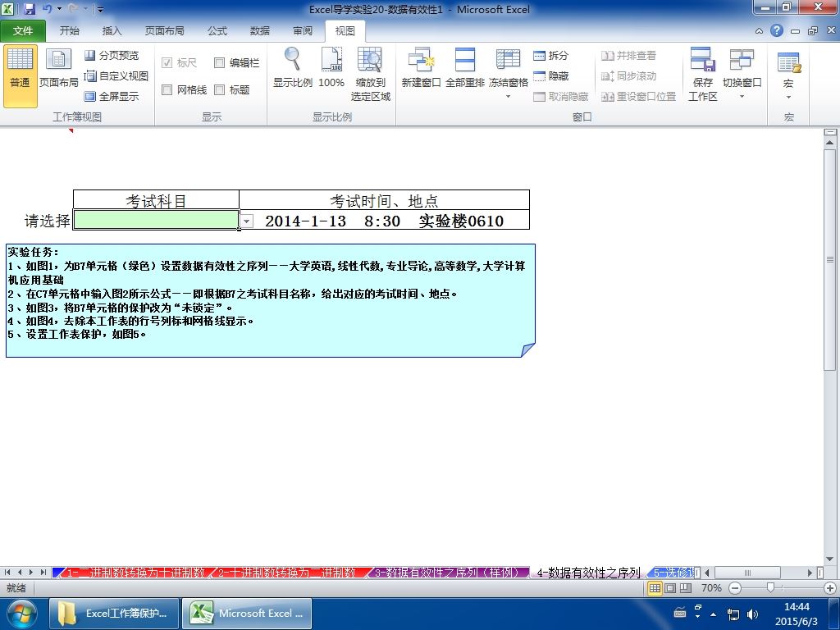The image size is (840, 630).
Task: Switch to Page Layout view in status bar
Action: click(670, 588)
